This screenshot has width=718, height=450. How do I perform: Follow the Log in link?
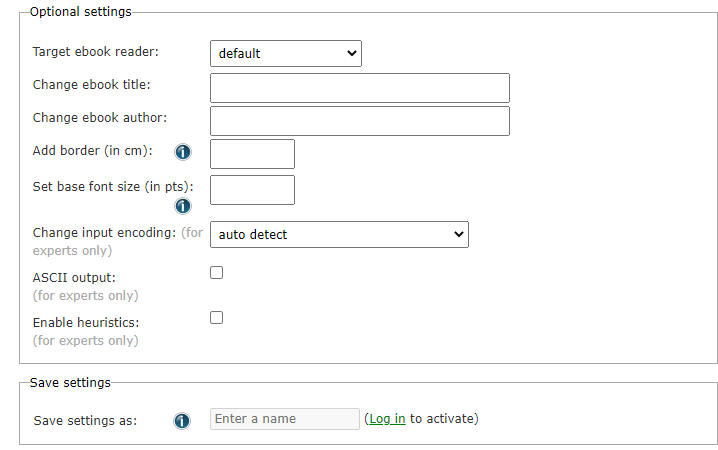(387, 419)
